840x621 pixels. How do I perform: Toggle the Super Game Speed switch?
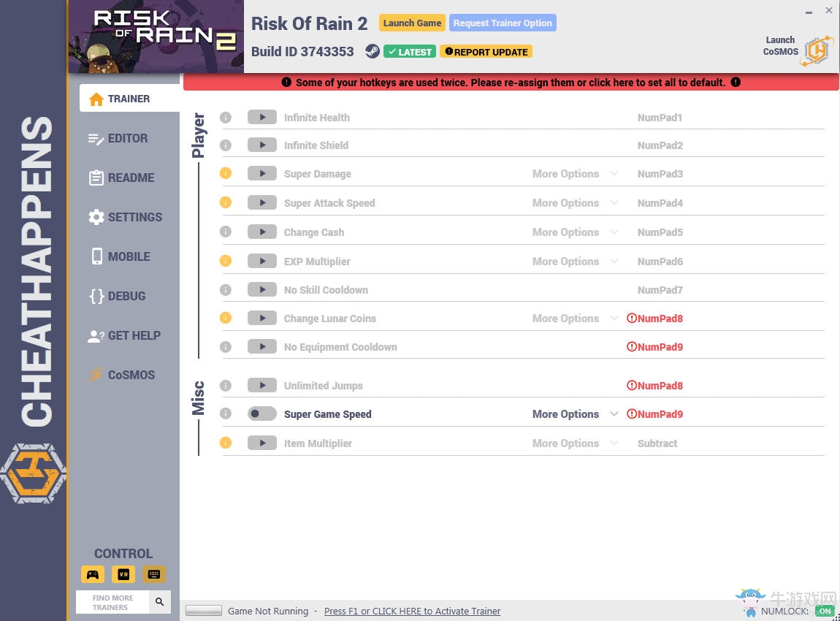(x=262, y=414)
